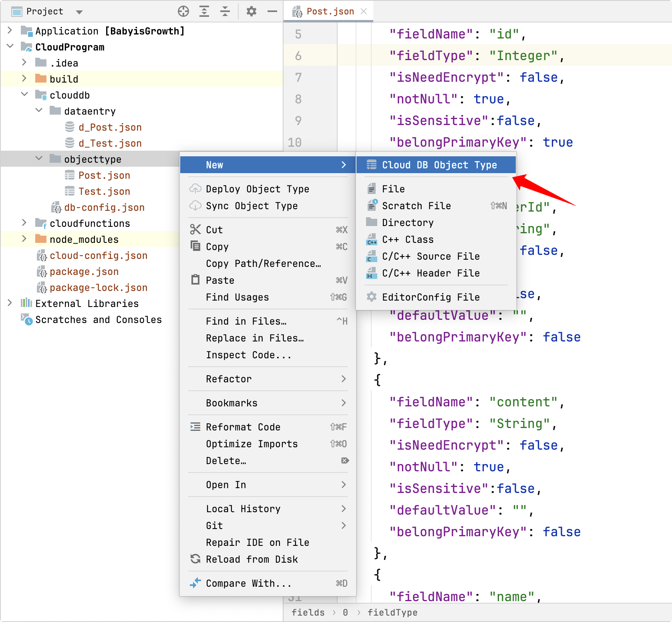Click the Collapse All toolbar icon

click(x=225, y=11)
